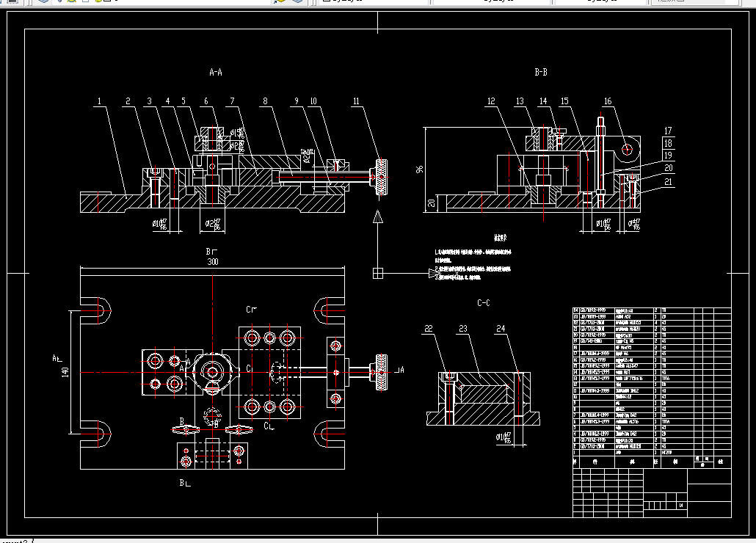Click part balloon number 12
Viewport: 756px width, 543px height.
pos(491,101)
